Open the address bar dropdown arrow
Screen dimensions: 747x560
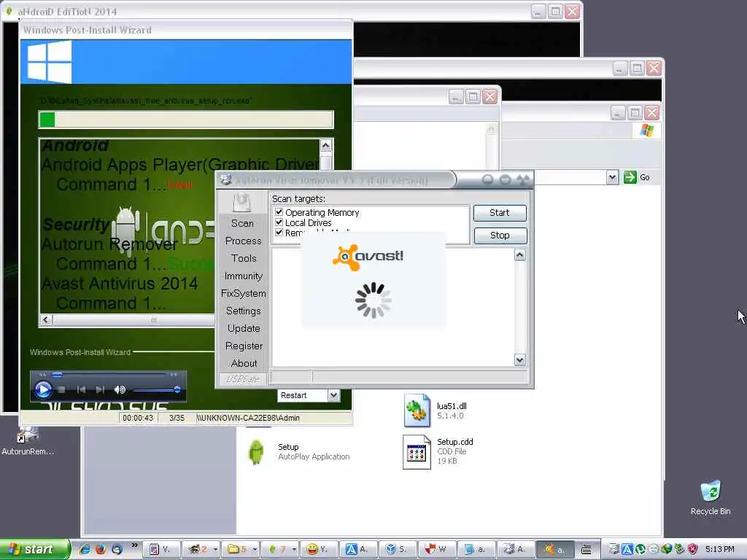coord(612,177)
